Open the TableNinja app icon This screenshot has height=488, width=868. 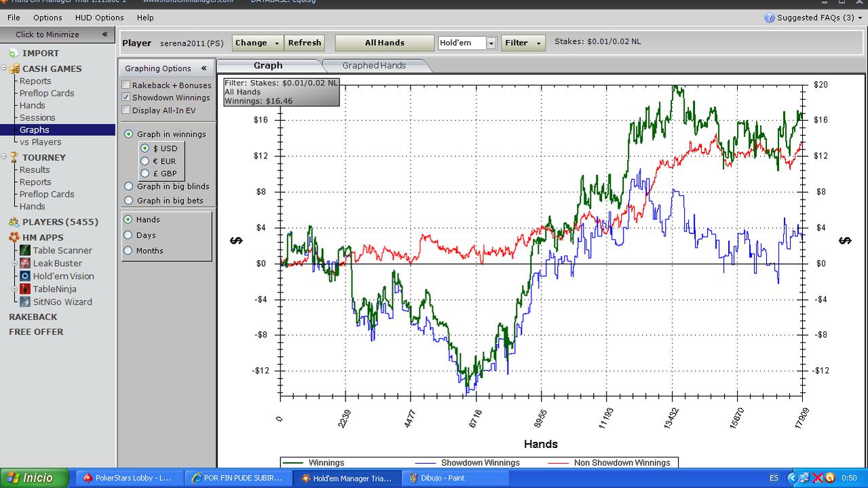[25, 289]
